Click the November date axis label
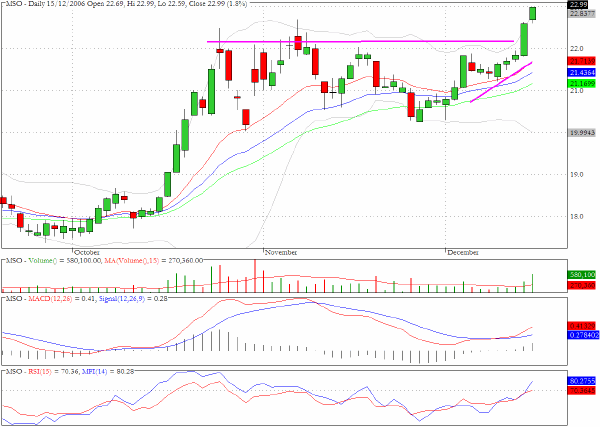Screen dimensions: 600x427 coord(281,253)
